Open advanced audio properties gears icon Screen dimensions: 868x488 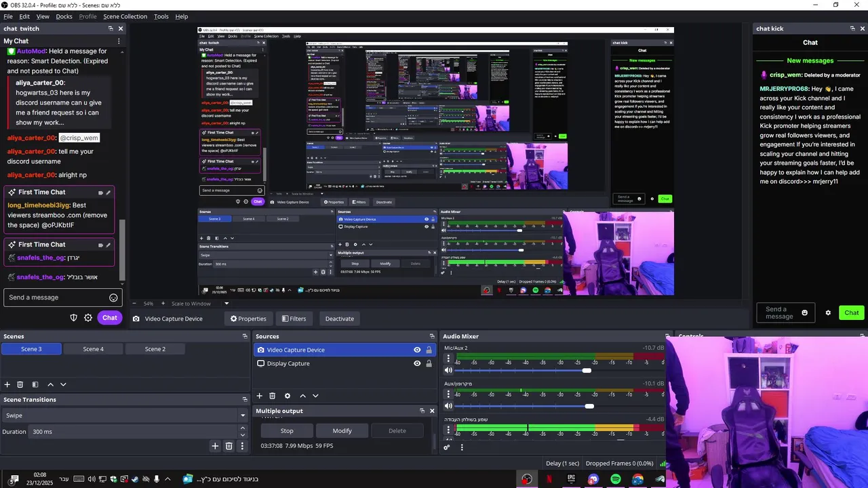447,447
